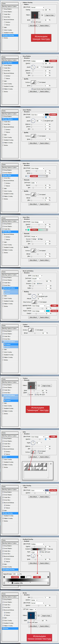Open the Inner Bevel style dropdown
The image size is (59, 644).
pyautogui.click(x=37, y=276)
